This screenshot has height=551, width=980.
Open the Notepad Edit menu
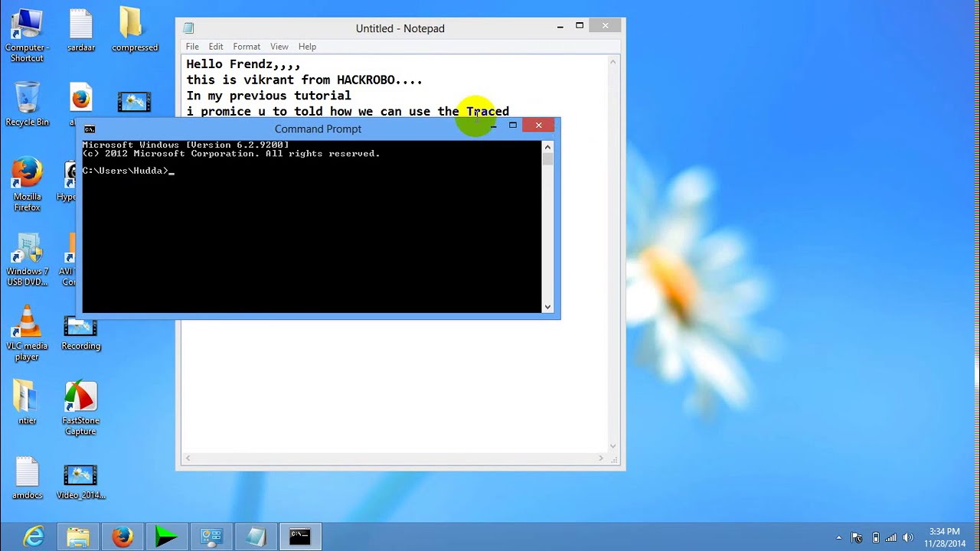[x=216, y=47]
